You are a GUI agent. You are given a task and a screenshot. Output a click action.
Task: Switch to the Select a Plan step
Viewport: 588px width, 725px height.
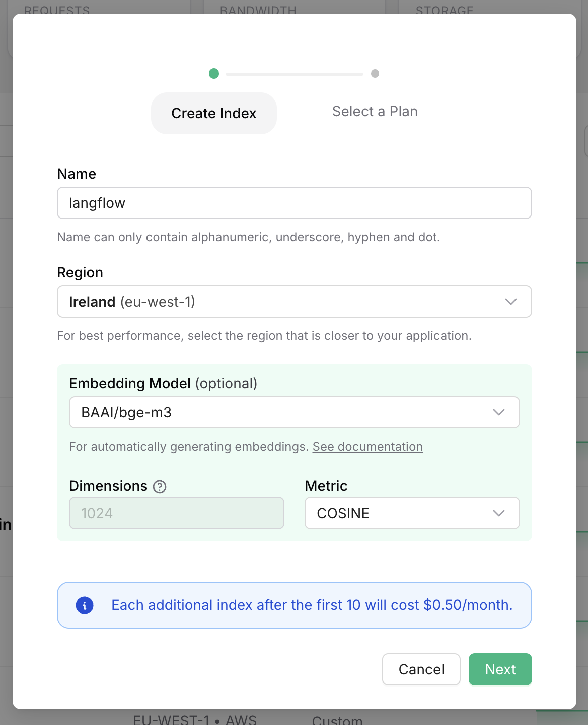(x=375, y=111)
